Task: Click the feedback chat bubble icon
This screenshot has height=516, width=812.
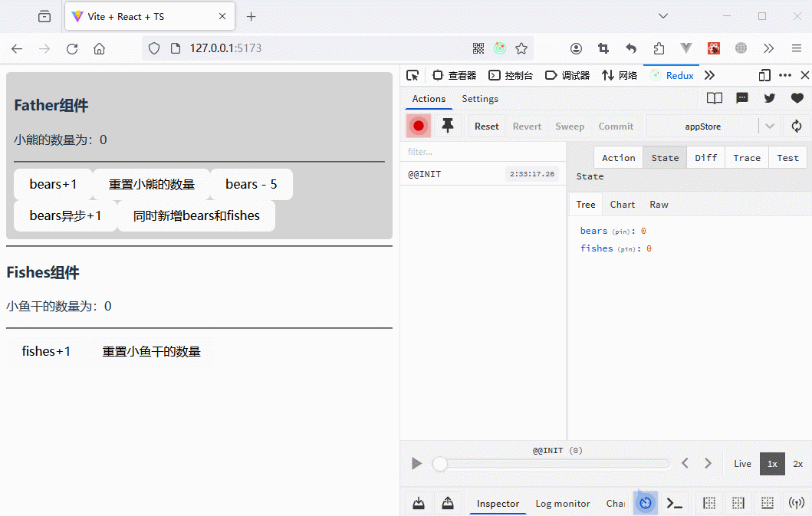Action: coord(741,98)
